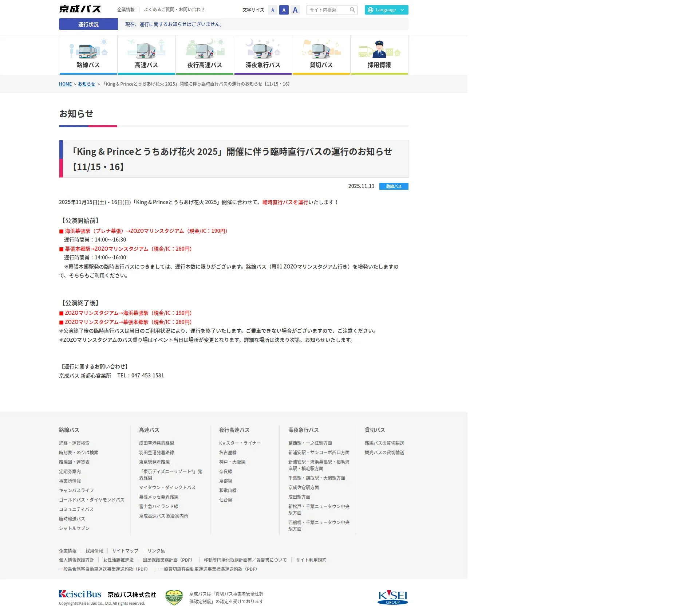Go to HOME via breadcrumb link
Image resolution: width=699 pixels, height=616 pixels.
point(65,84)
